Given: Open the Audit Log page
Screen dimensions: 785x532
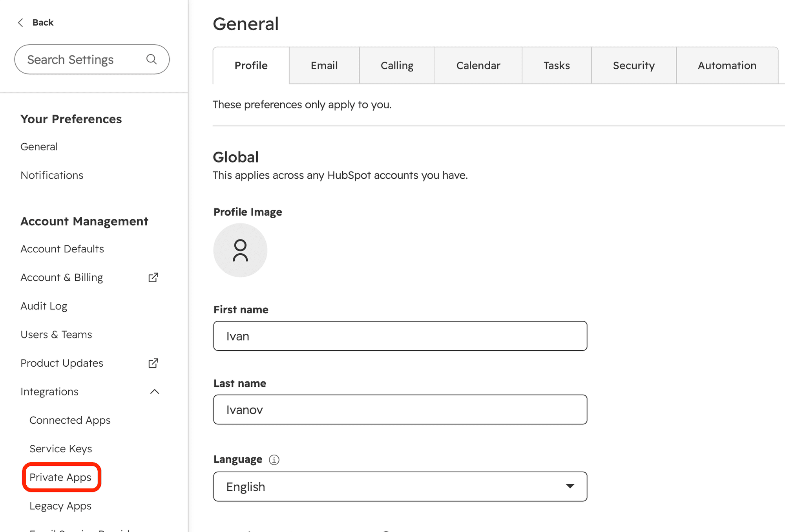Looking at the screenshot, I should click(44, 306).
